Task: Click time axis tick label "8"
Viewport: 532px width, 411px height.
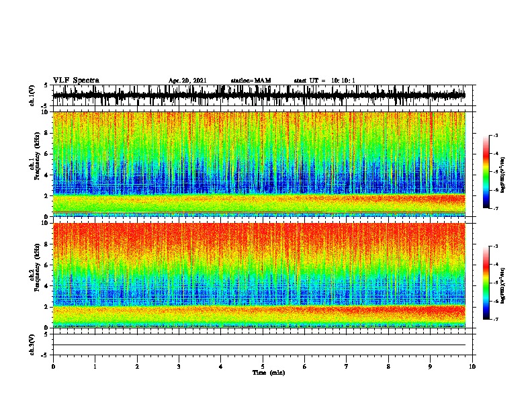Action: (388, 367)
